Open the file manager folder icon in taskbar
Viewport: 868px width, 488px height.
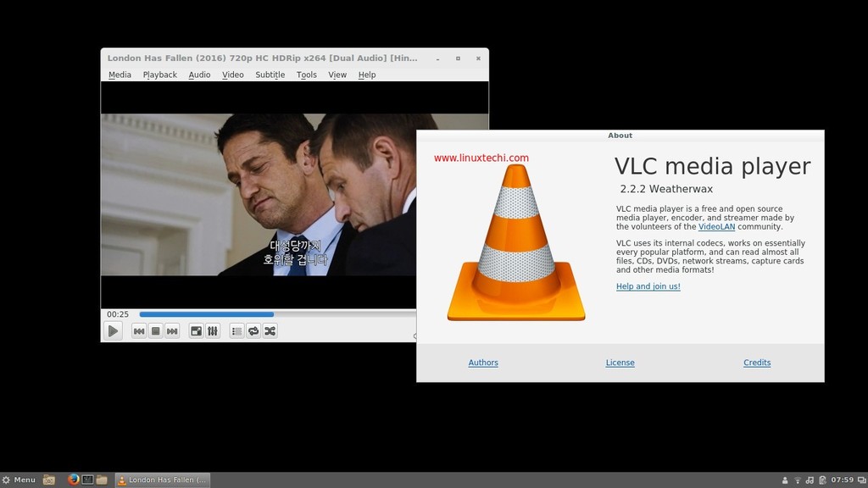(102, 480)
